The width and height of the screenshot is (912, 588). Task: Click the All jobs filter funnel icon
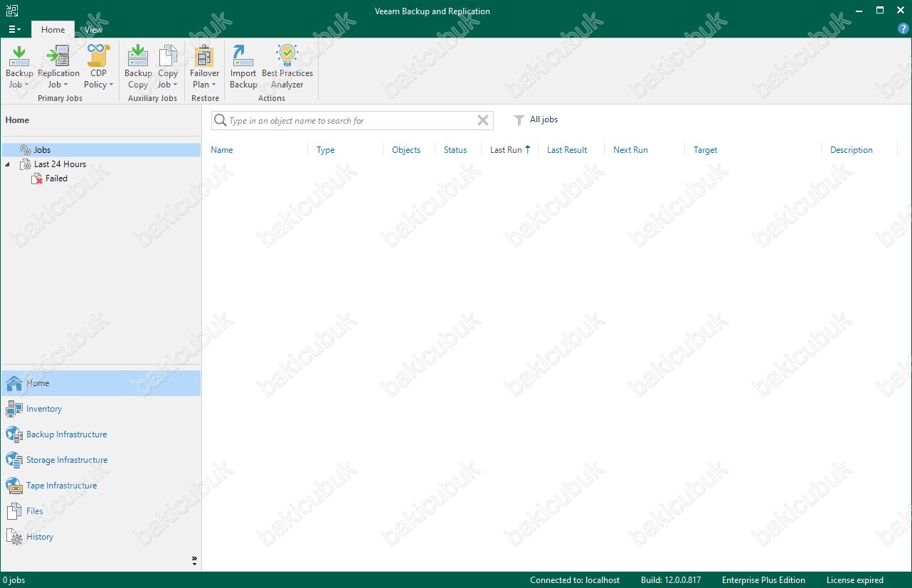tap(519, 120)
